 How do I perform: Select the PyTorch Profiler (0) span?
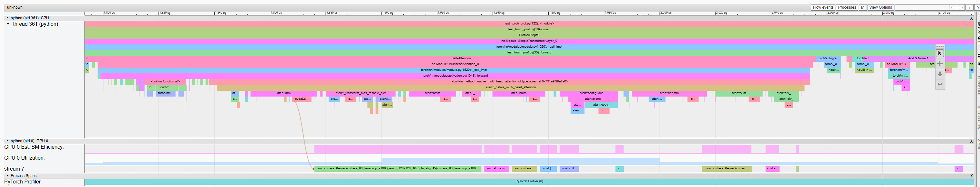point(529,181)
